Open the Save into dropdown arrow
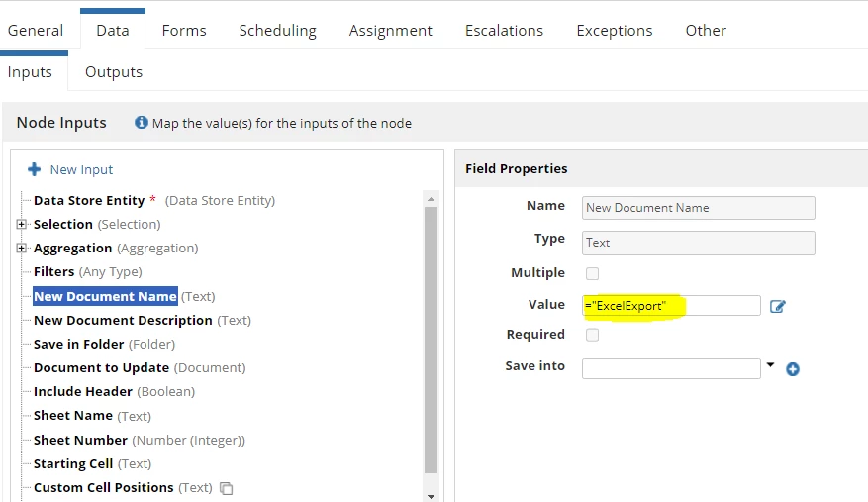868x502 pixels. (770, 365)
